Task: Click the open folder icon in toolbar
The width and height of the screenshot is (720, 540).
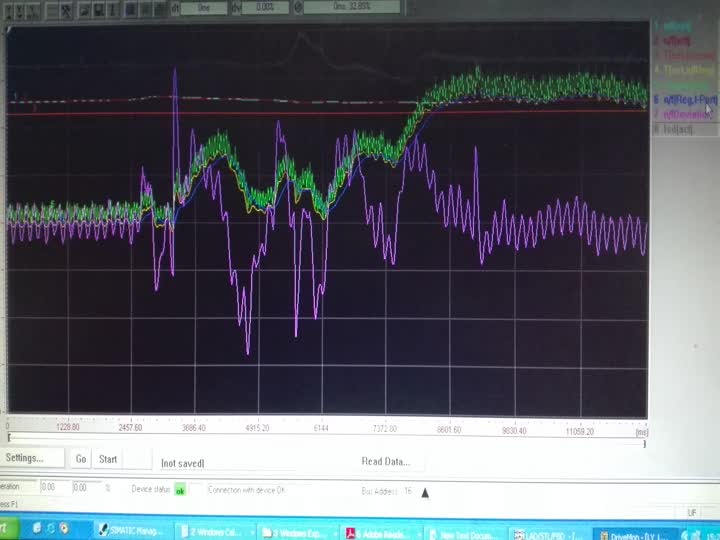Action: (84, 10)
